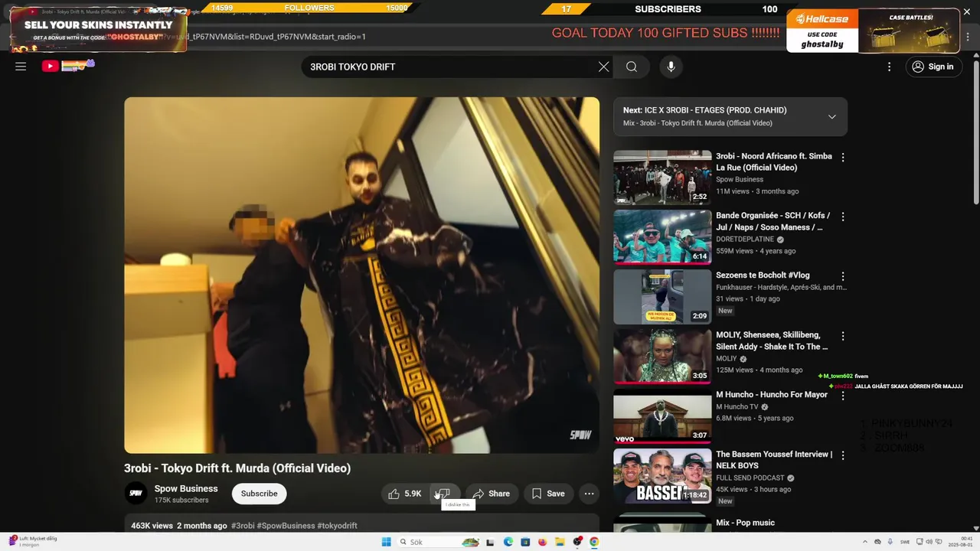
Task: Open M Huncho - Huncho For Mayor title
Action: pos(772,395)
